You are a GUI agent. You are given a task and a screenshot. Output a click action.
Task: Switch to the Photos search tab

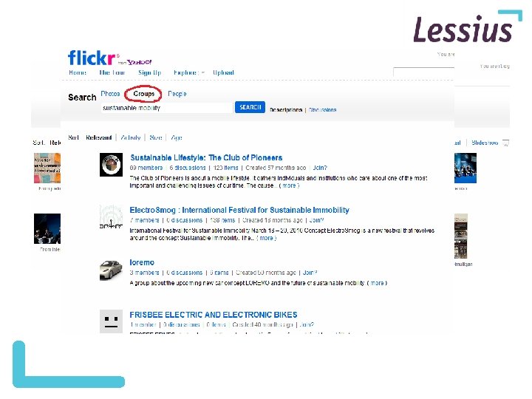coord(110,94)
